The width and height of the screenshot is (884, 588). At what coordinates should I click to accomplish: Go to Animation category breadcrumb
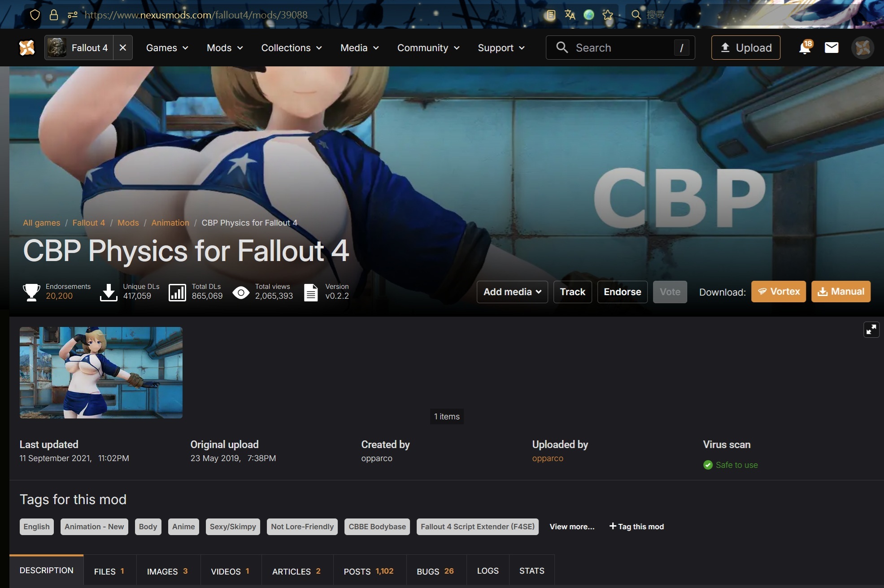coord(170,223)
